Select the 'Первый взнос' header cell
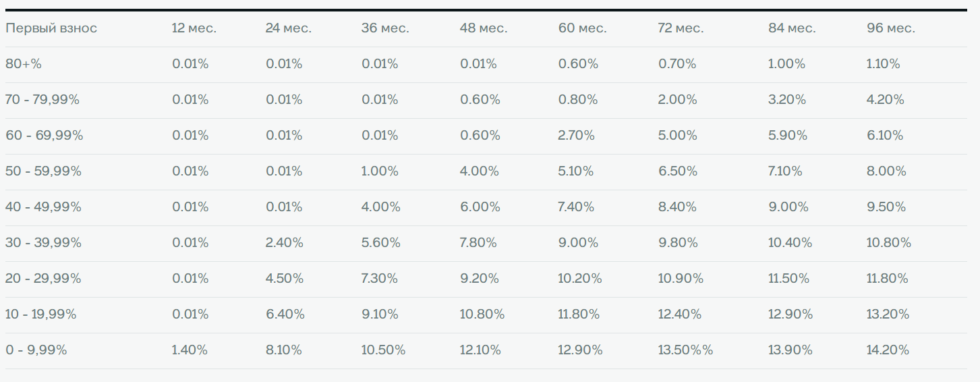 51,28
